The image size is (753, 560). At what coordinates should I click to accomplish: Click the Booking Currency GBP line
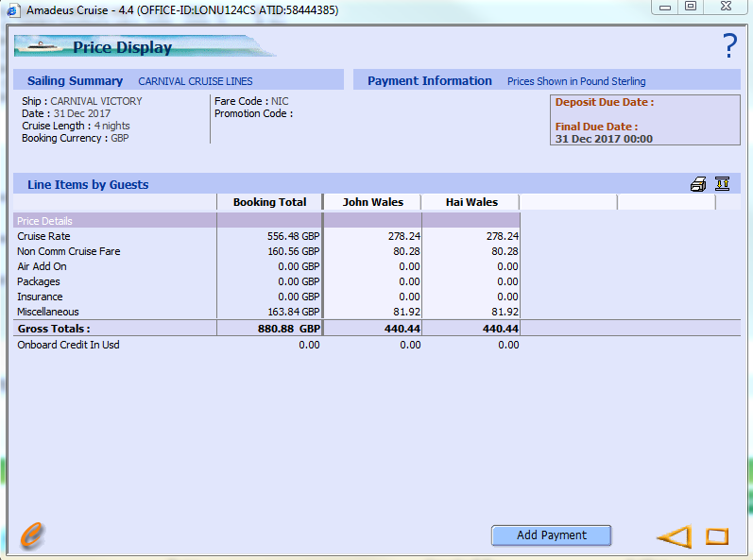[76, 138]
